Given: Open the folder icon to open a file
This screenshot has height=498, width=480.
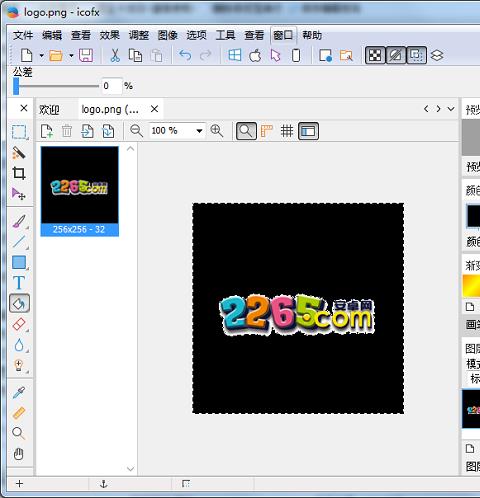Looking at the screenshot, I should pos(56,55).
